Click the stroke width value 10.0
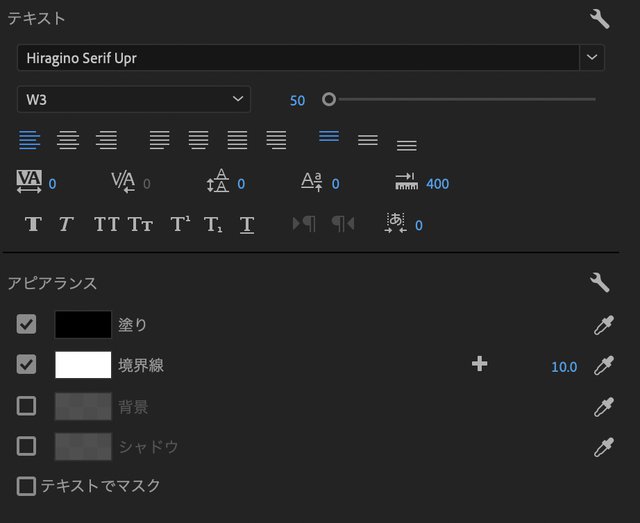This screenshot has width=640, height=523. pyautogui.click(x=564, y=367)
